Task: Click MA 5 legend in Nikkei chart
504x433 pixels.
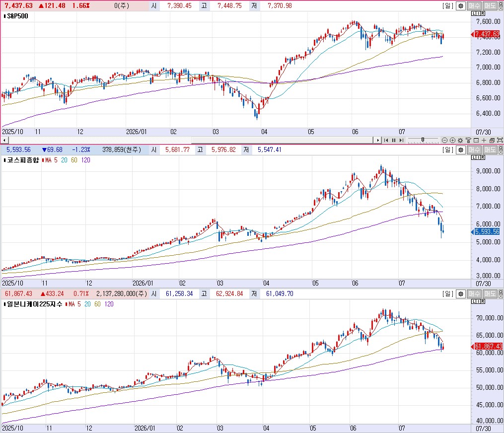Action: click(74, 304)
